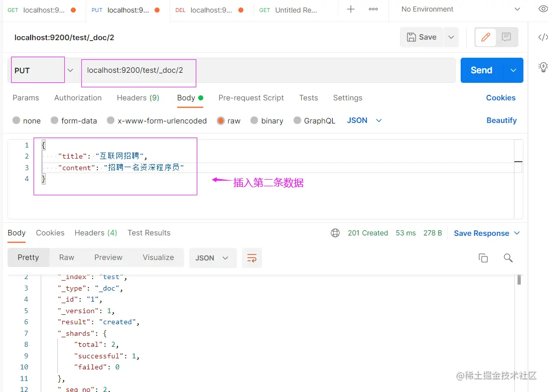Switch response view to Visualize

pyautogui.click(x=158, y=257)
